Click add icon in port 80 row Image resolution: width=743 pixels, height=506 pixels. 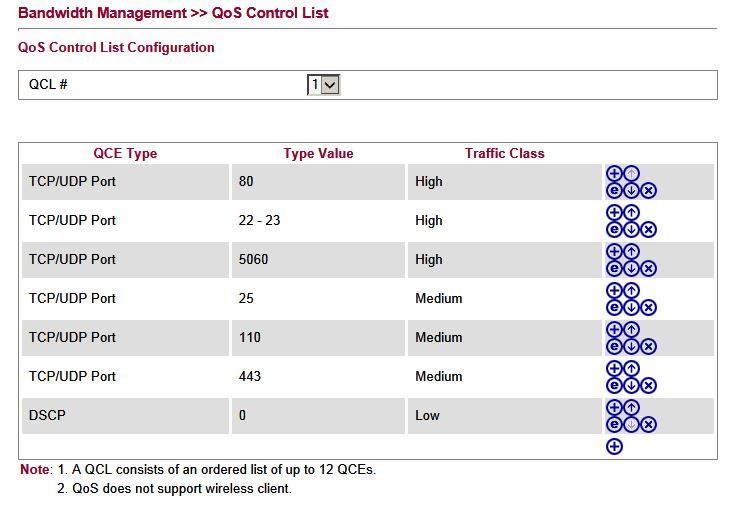614,173
